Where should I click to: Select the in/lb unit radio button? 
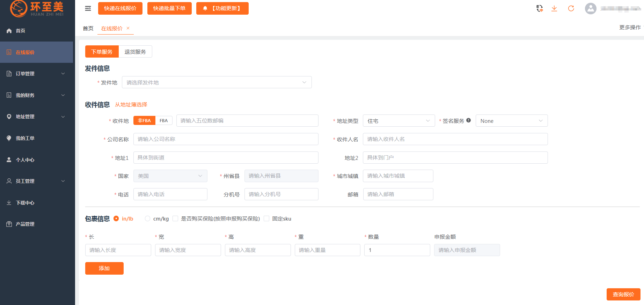(x=116, y=218)
